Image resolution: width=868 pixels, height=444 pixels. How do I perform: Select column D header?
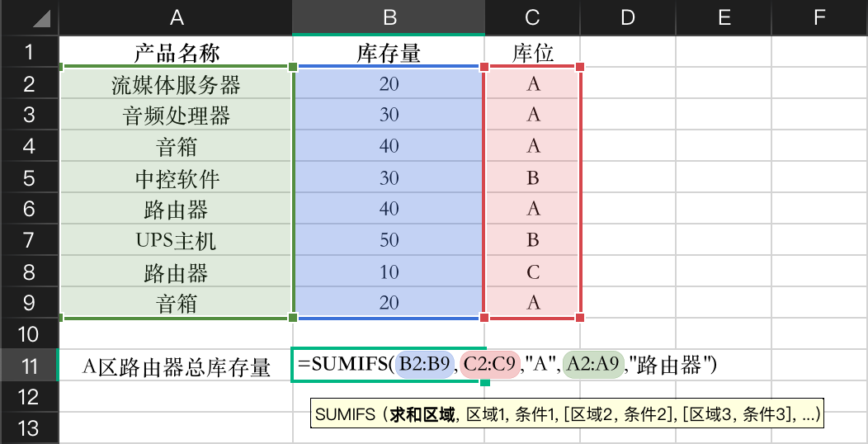tap(627, 17)
